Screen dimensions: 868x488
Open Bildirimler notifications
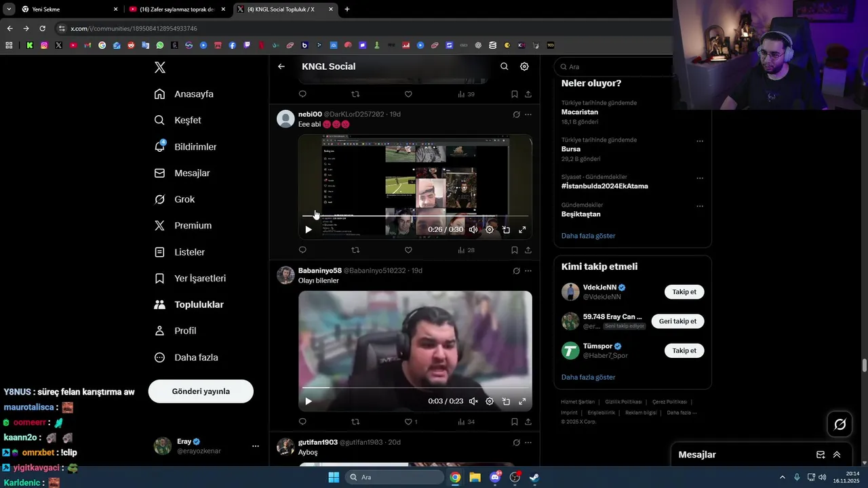pos(185,146)
